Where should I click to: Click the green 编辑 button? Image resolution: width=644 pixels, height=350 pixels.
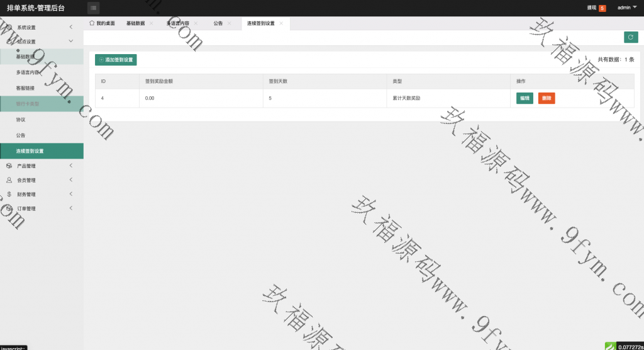point(525,98)
